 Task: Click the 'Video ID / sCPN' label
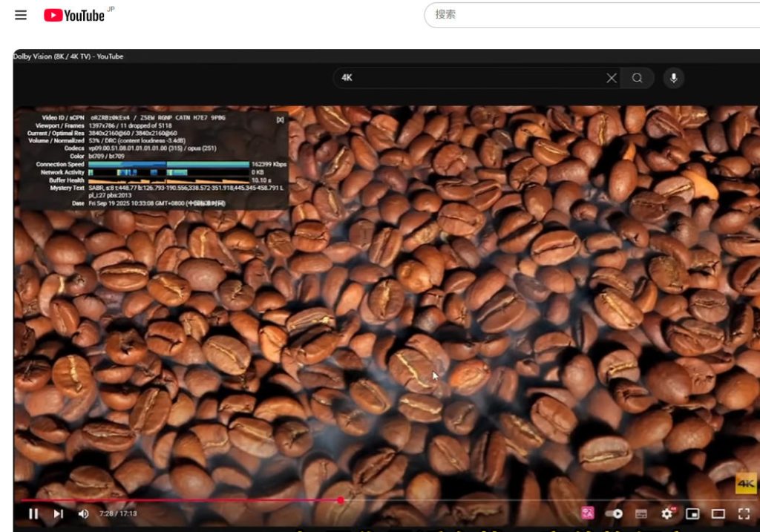(63, 118)
